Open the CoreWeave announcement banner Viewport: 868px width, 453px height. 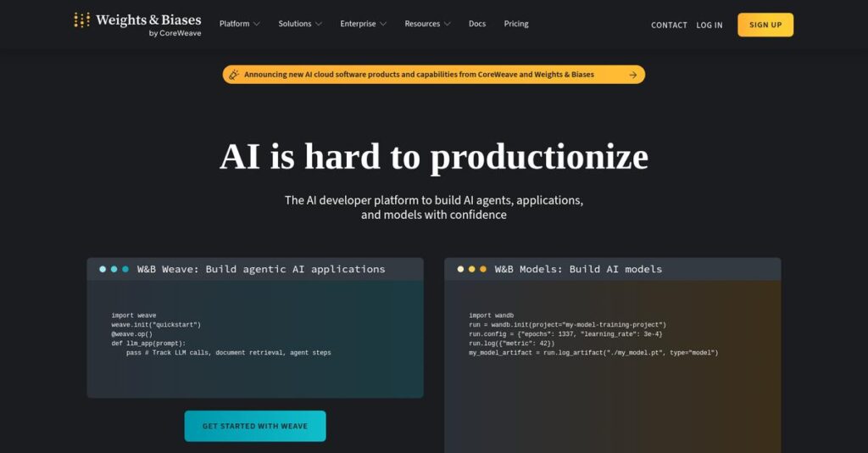[433, 75]
